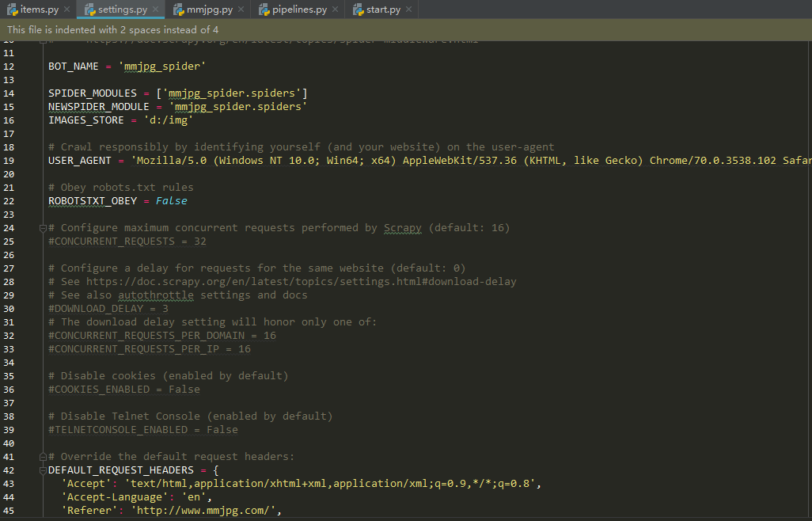Click the #TELNETCONSOLE_ENABLED = False line
This screenshot has width=812, height=521.
(x=143, y=430)
